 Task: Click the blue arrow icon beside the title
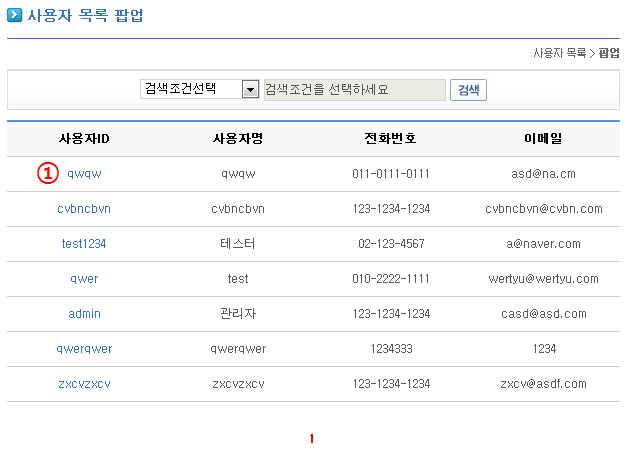[x=14, y=16]
